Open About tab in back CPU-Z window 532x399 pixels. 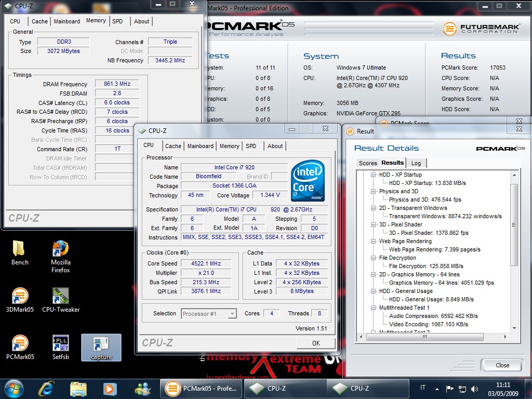141,21
